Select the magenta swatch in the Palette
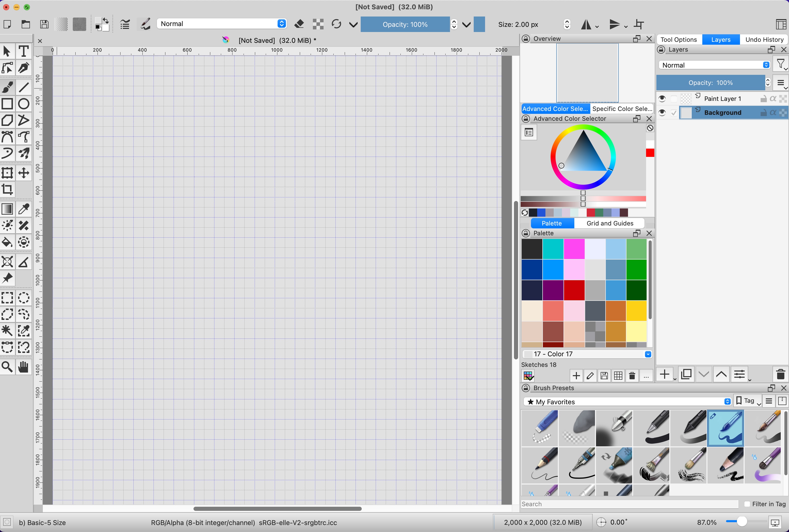Image resolution: width=789 pixels, height=532 pixels. click(x=574, y=249)
